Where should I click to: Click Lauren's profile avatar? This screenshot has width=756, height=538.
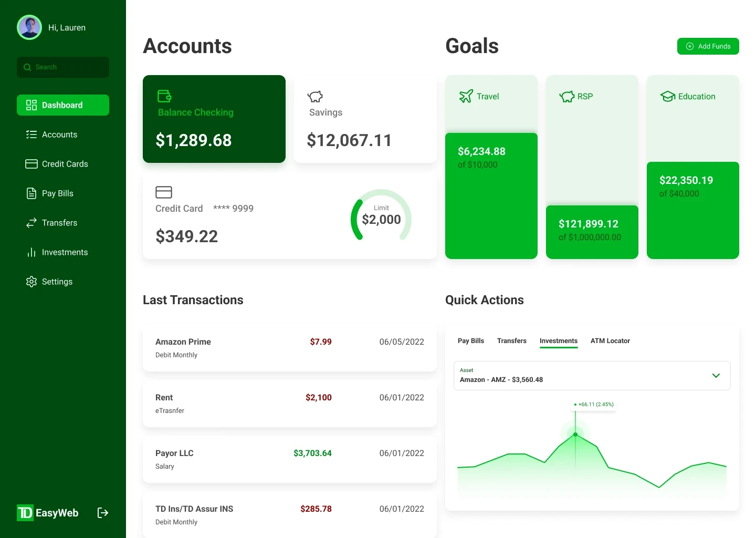pyautogui.click(x=29, y=27)
